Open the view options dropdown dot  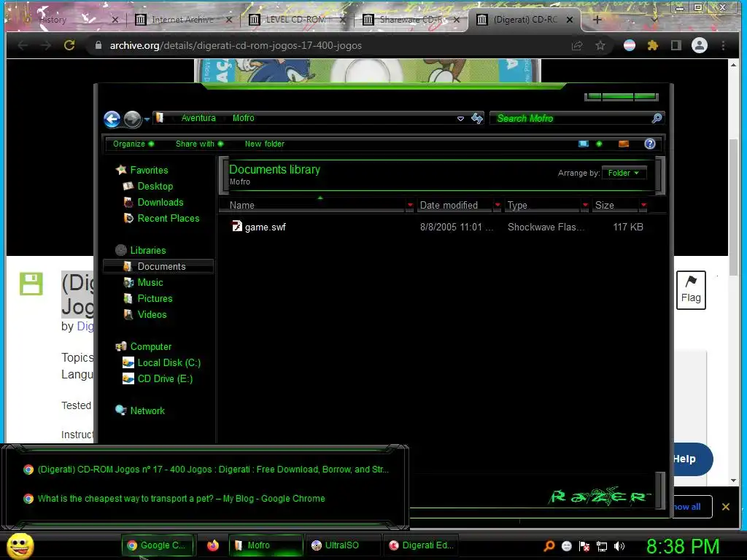tap(599, 144)
